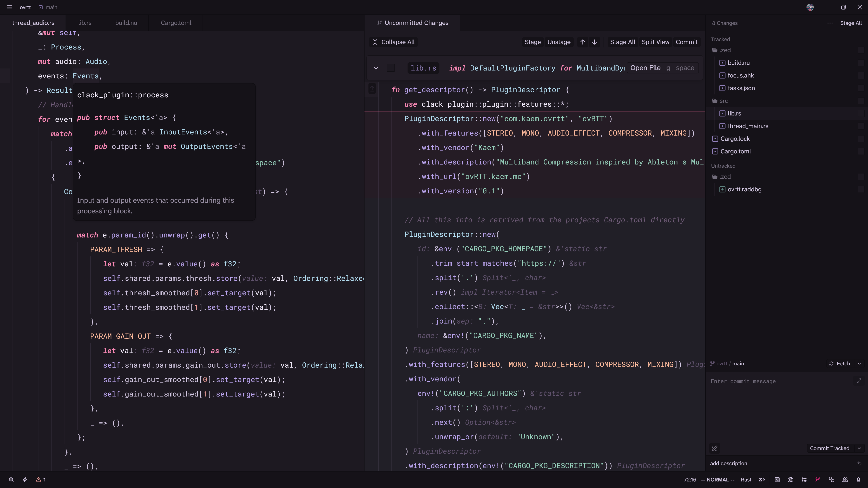
Task: Stage build.nu via its checkbox
Action: click(x=861, y=63)
